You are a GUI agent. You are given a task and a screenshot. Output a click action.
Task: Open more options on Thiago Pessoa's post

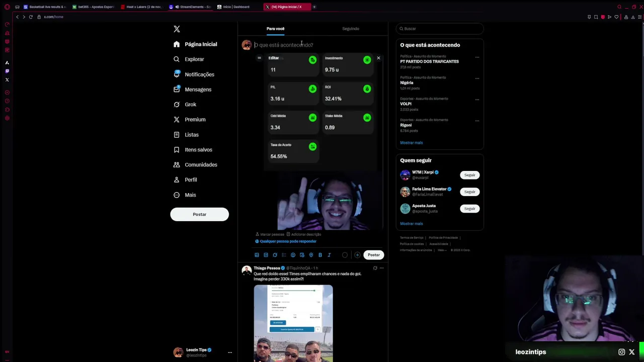381,268
